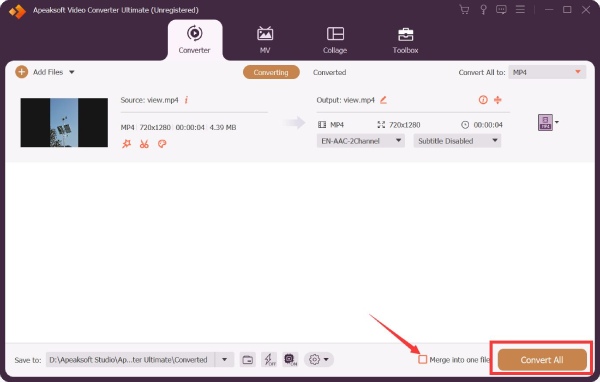Open the feedback chat icon
The height and width of the screenshot is (382, 600).
[x=501, y=10]
